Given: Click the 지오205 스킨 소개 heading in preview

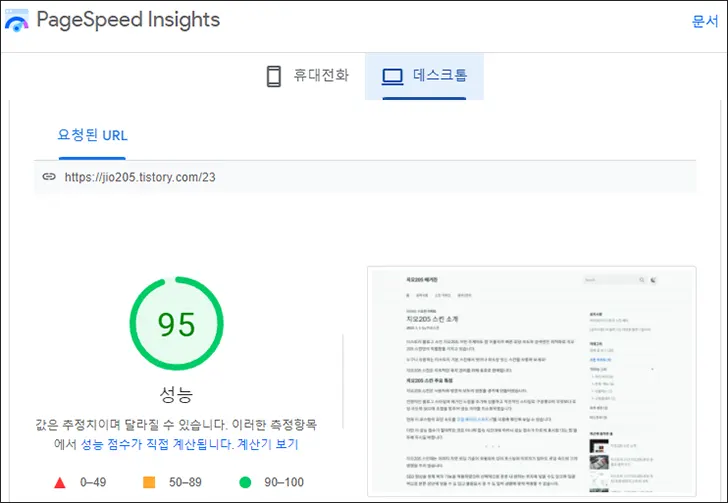Looking at the screenshot, I should click(432, 319).
